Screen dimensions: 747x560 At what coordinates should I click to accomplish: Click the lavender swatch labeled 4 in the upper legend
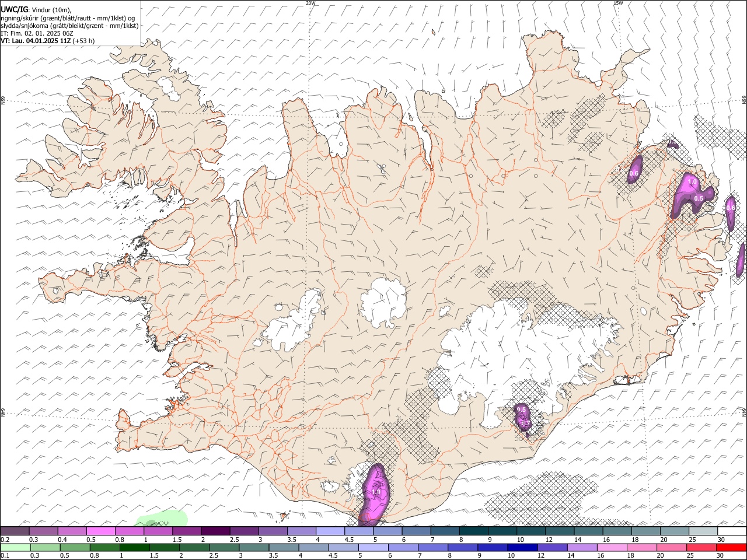pyautogui.click(x=330, y=531)
